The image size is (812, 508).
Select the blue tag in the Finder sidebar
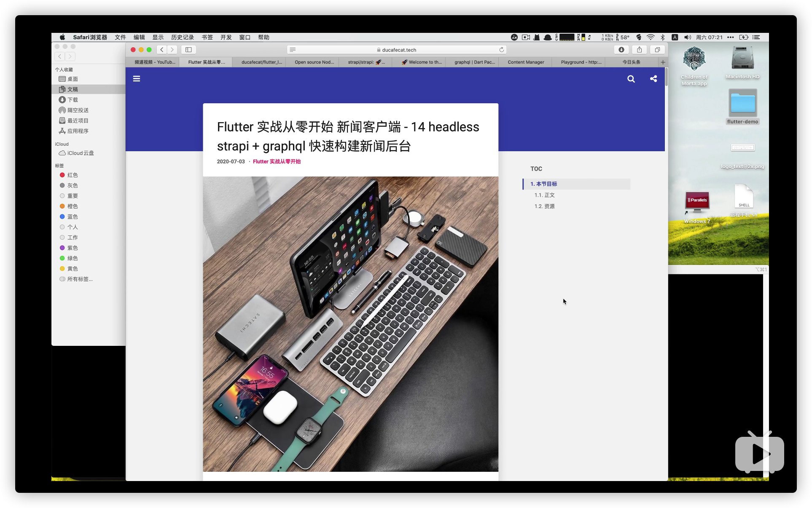pos(72,217)
